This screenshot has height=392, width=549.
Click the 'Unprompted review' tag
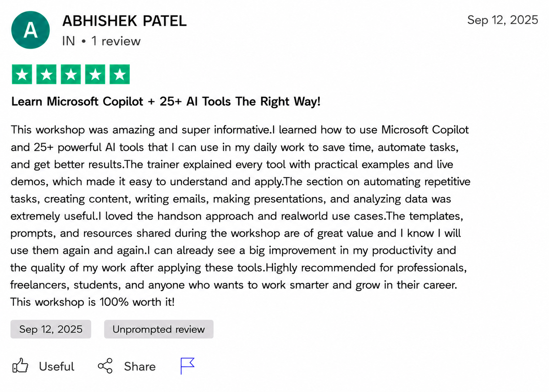pos(159,329)
